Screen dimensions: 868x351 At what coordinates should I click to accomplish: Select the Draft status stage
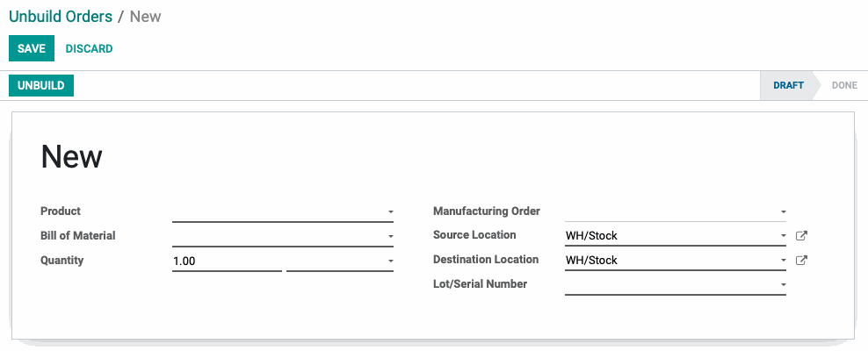click(x=788, y=86)
